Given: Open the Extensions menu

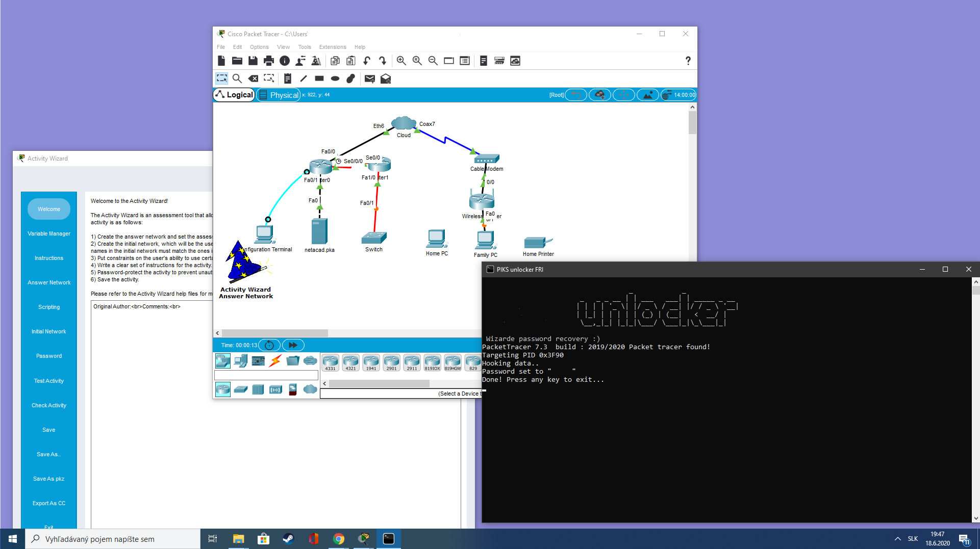Looking at the screenshot, I should click(x=332, y=47).
